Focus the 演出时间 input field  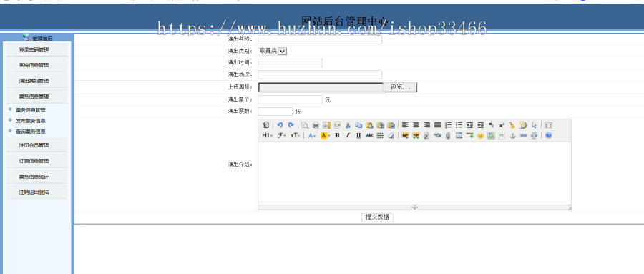coord(290,63)
